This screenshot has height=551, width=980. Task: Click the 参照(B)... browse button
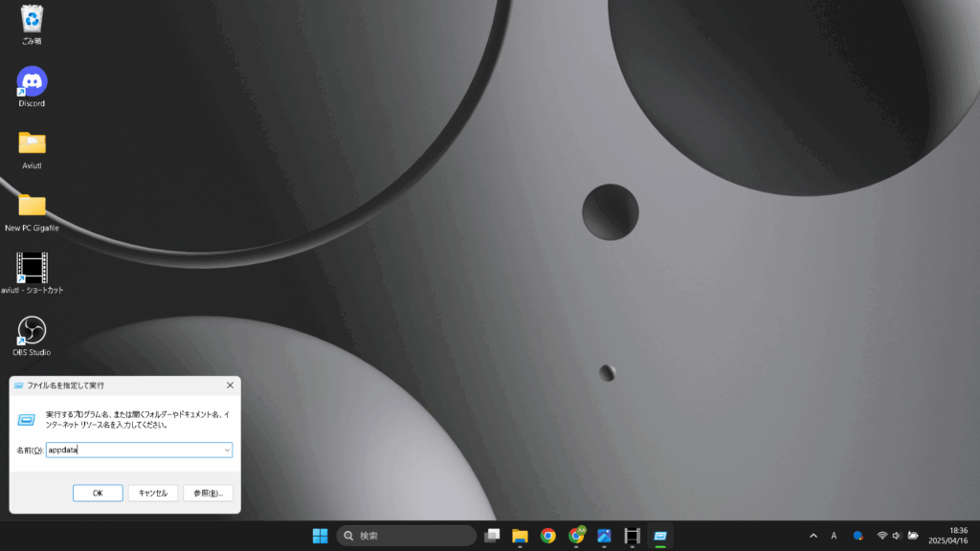[x=208, y=493]
